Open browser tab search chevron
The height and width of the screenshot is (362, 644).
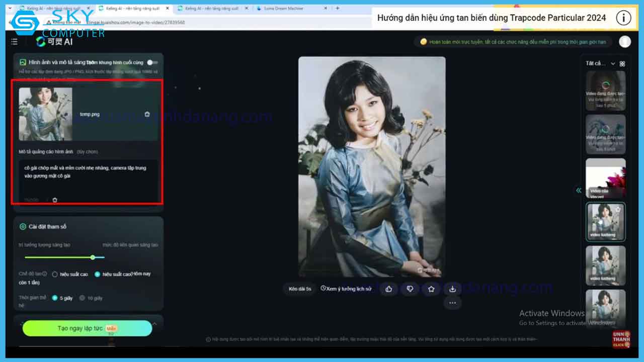(10, 8)
